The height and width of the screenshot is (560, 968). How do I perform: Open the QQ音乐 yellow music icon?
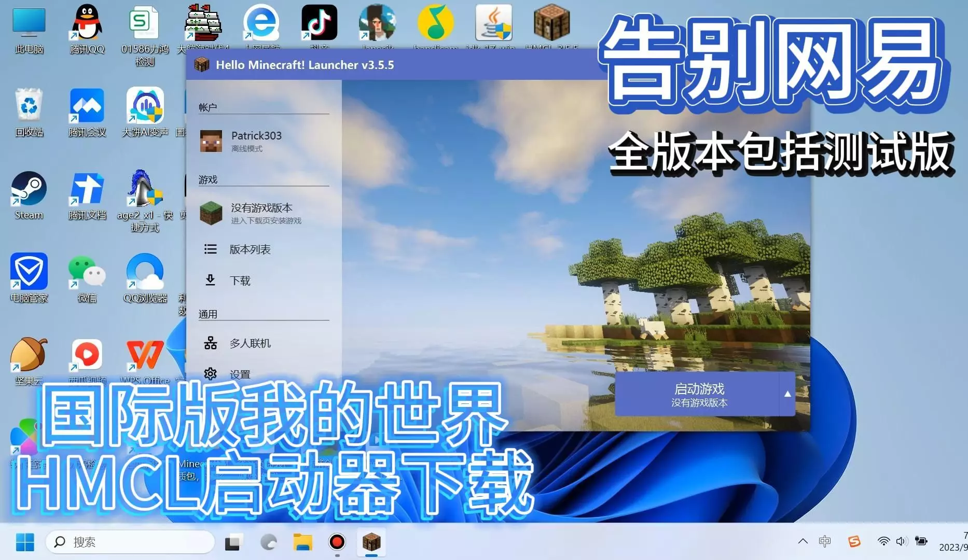pyautogui.click(x=436, y=23)
